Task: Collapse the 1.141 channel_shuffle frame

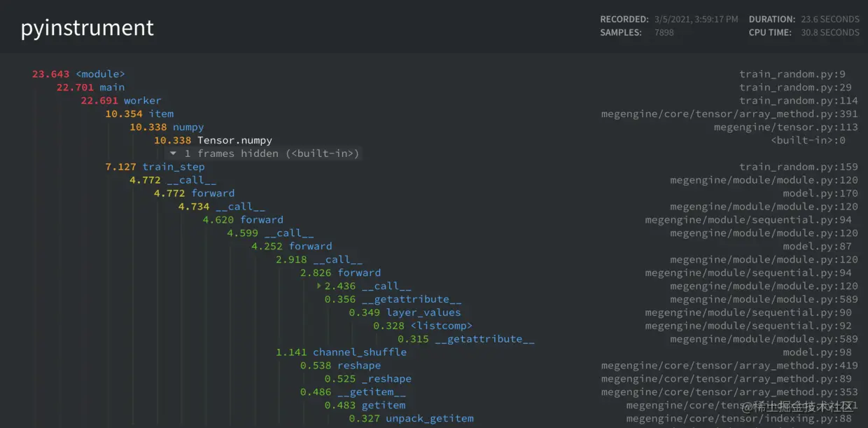Action: (341, 353)
